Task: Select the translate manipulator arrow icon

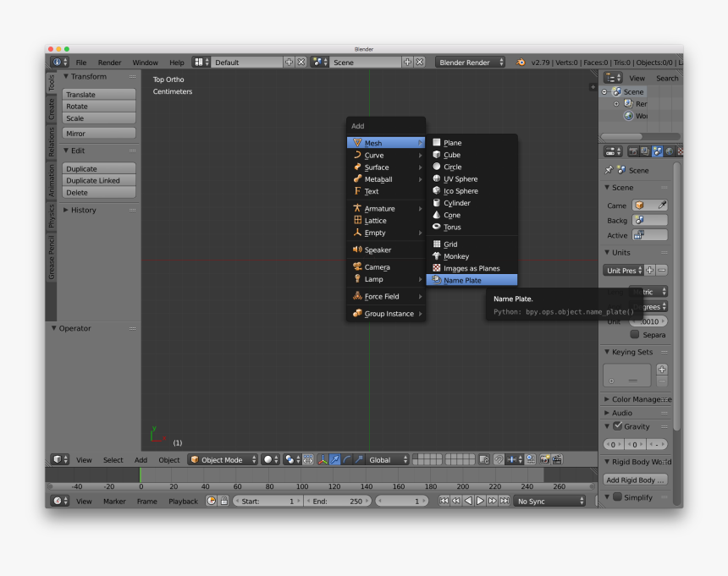Action: click(x=334, y=459)
